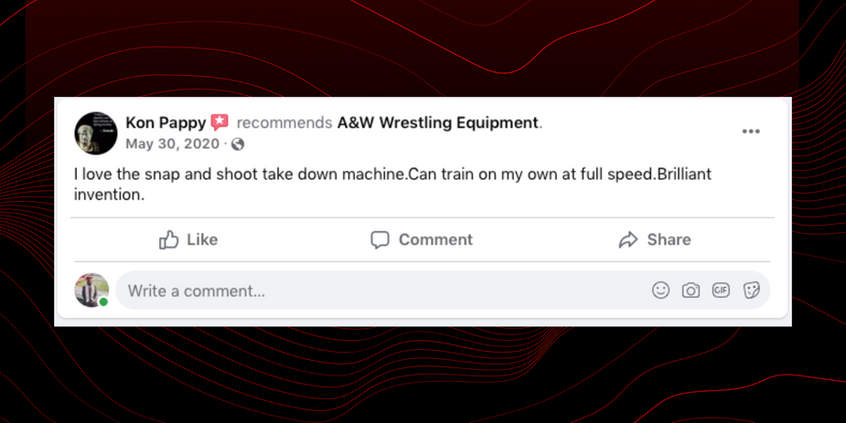Focus the Write a comment field

(x=380, y=291)
